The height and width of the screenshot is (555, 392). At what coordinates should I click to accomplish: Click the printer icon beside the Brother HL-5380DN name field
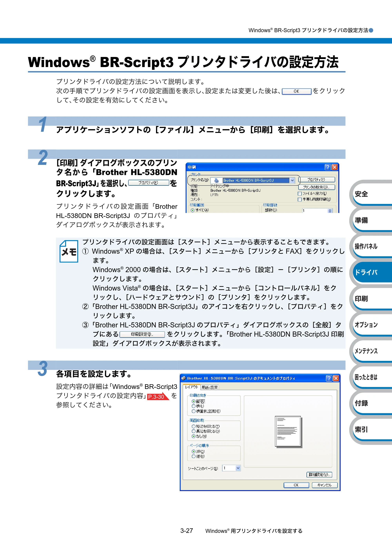[217, 180]
